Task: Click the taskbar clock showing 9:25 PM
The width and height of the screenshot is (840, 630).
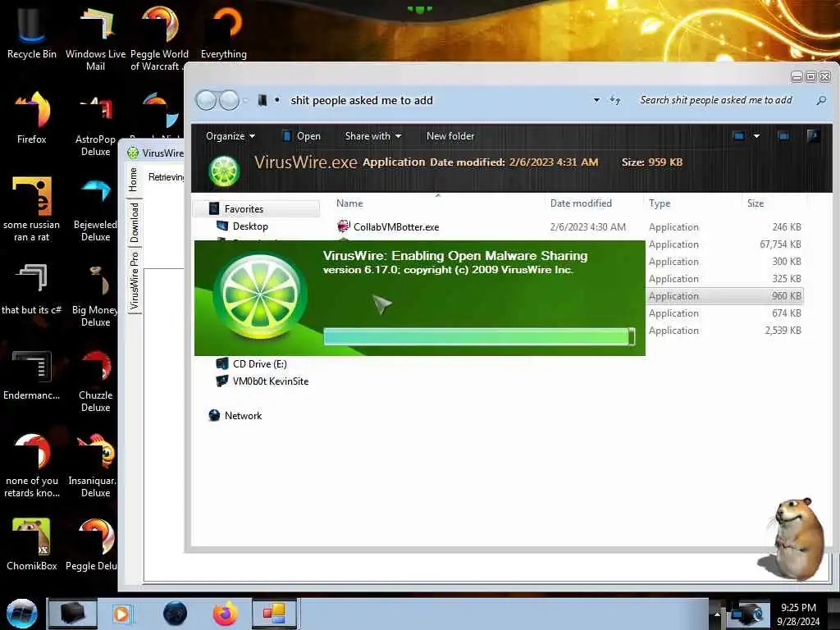Action: 798,614
